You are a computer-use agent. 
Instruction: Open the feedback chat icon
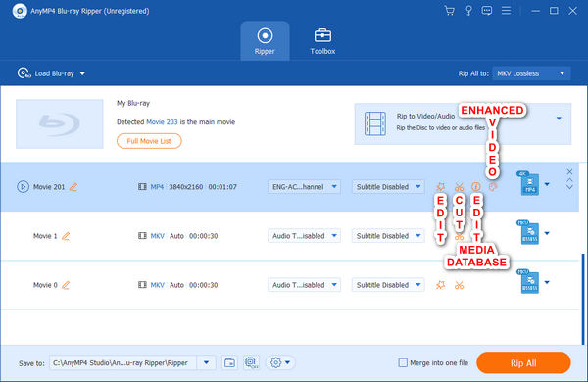(487, 11)
